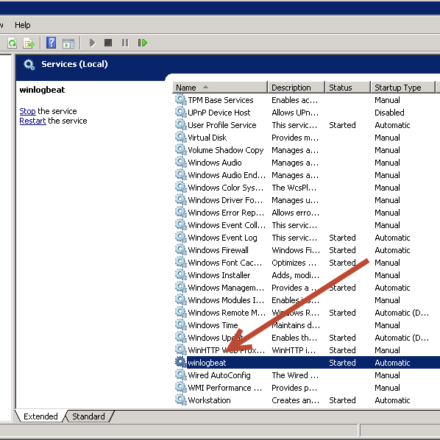
Task: Select the Windows Modules I... service name
Action: tap(226, 300)
